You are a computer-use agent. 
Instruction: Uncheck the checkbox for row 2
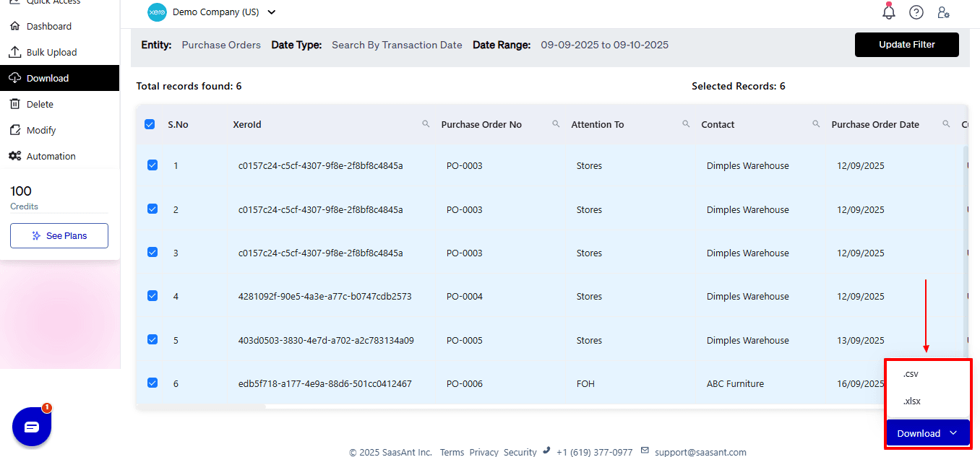click(152, 209)
